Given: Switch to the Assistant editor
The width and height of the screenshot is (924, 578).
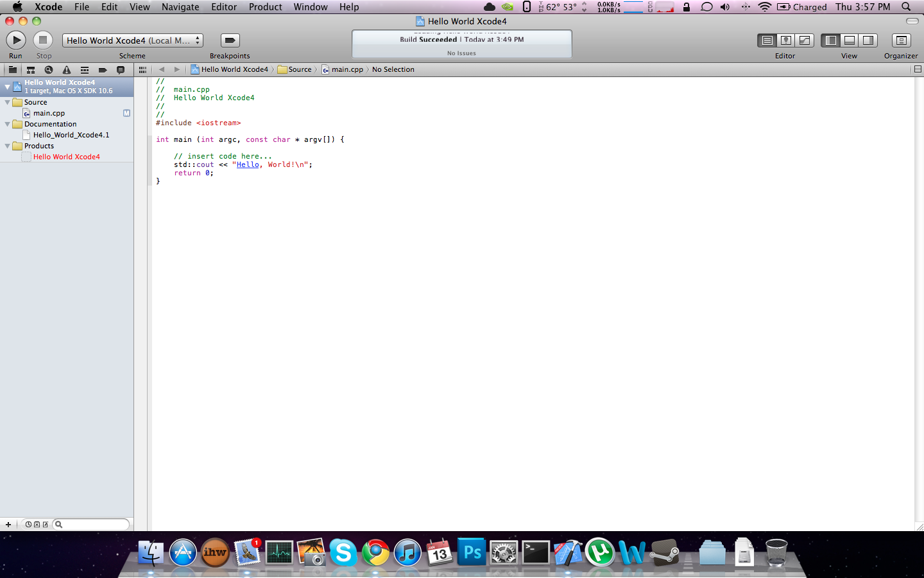Looking at the screenshot, I should (785, 40).
